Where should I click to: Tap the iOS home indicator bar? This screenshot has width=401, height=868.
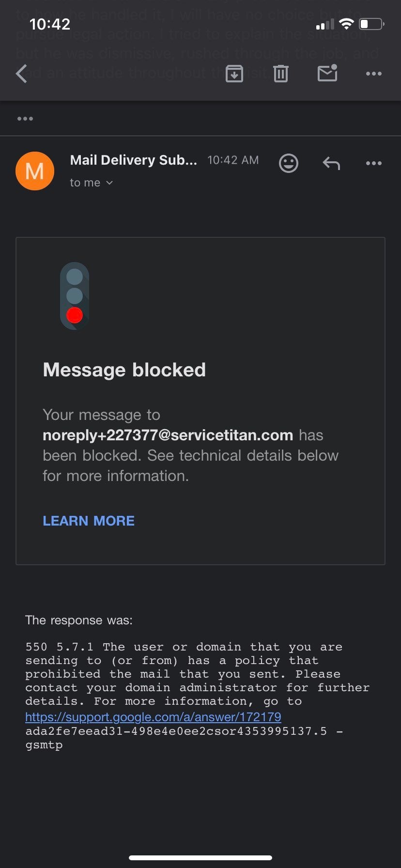[x=200, y=857]
